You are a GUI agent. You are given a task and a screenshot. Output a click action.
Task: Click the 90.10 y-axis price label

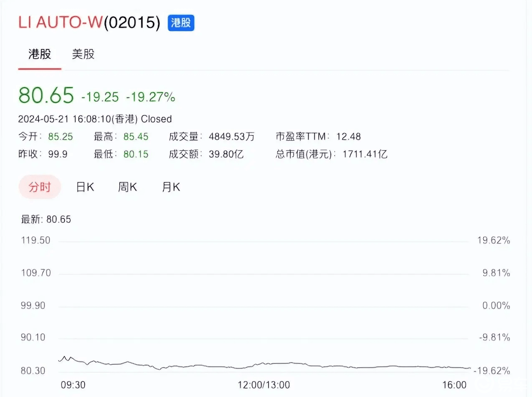(33, 337)
